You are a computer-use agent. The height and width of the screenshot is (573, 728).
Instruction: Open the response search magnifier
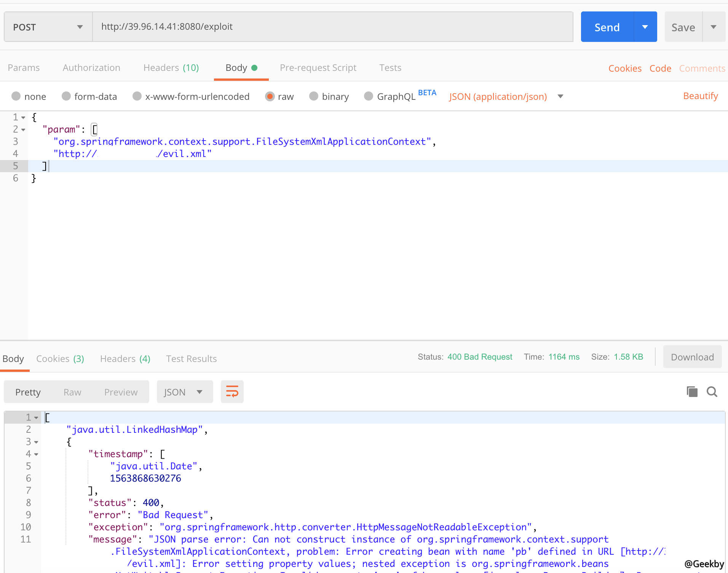coord(712,392)
